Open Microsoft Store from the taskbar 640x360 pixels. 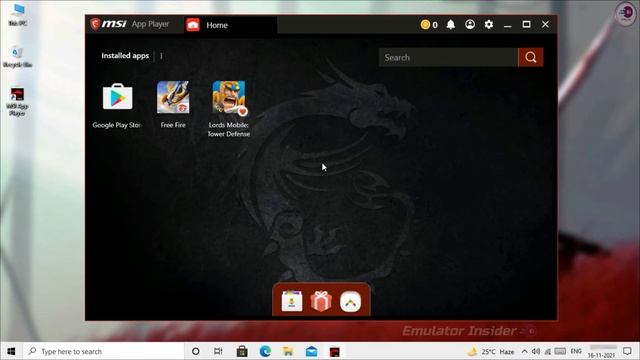(242, 351)
